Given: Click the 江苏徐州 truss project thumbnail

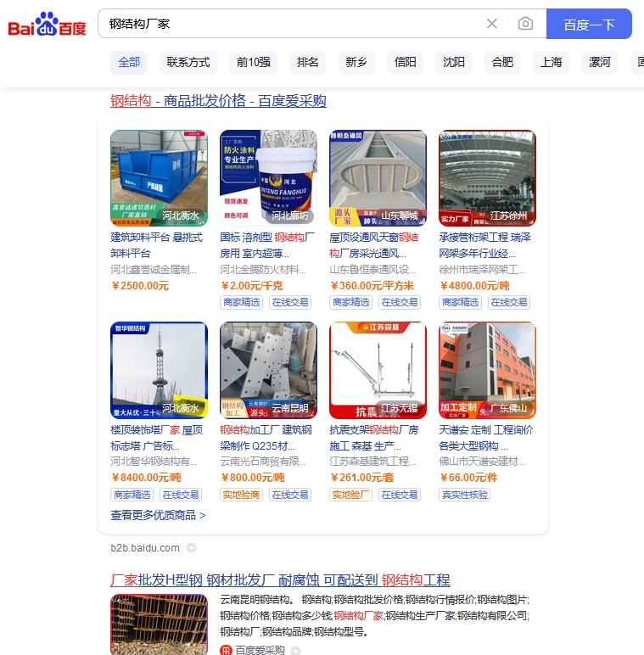Looking at the screenshot, I should coord(487,178).
